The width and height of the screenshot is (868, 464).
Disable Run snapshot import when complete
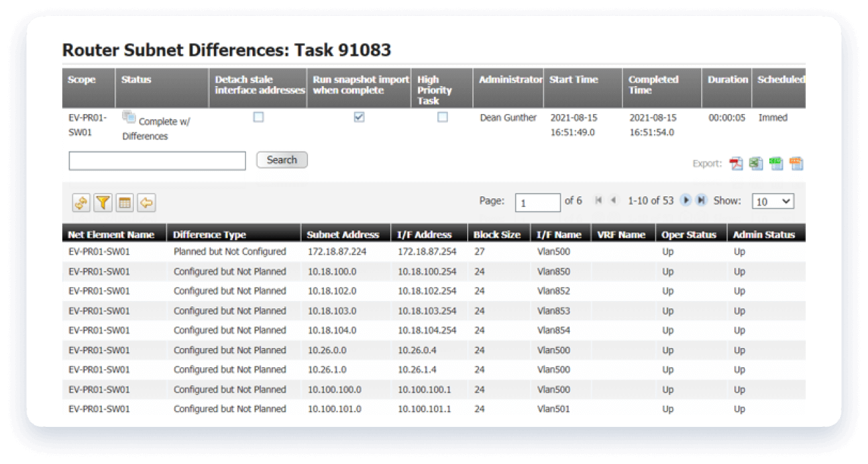358,117
